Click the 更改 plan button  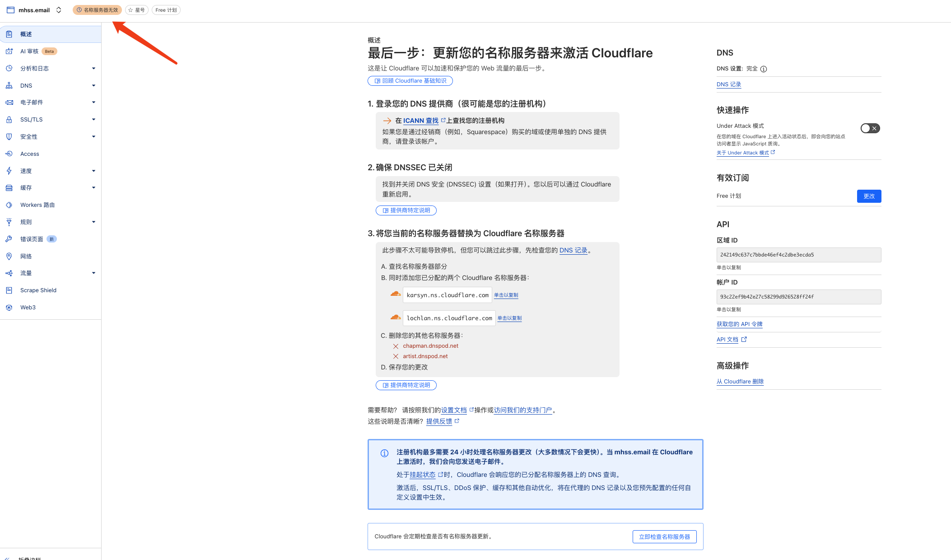[869, 196]
